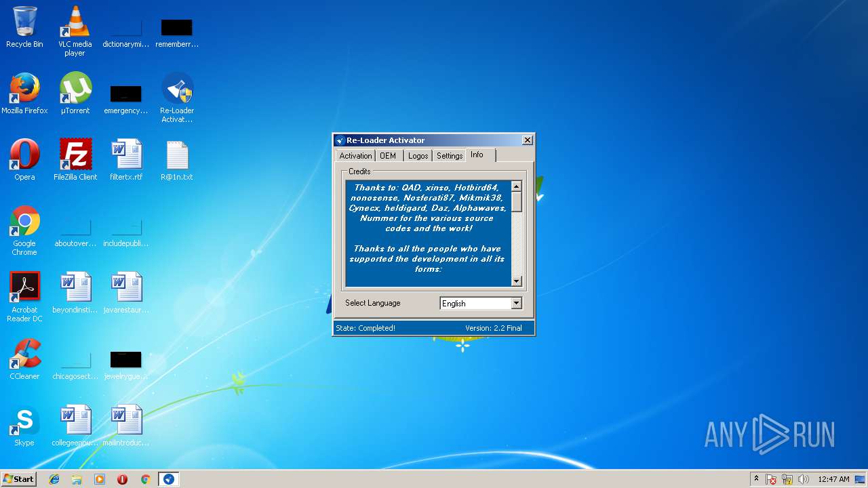Select the filtertx.rtf document icon
The image size is (868, 488).
pos(126,160)
